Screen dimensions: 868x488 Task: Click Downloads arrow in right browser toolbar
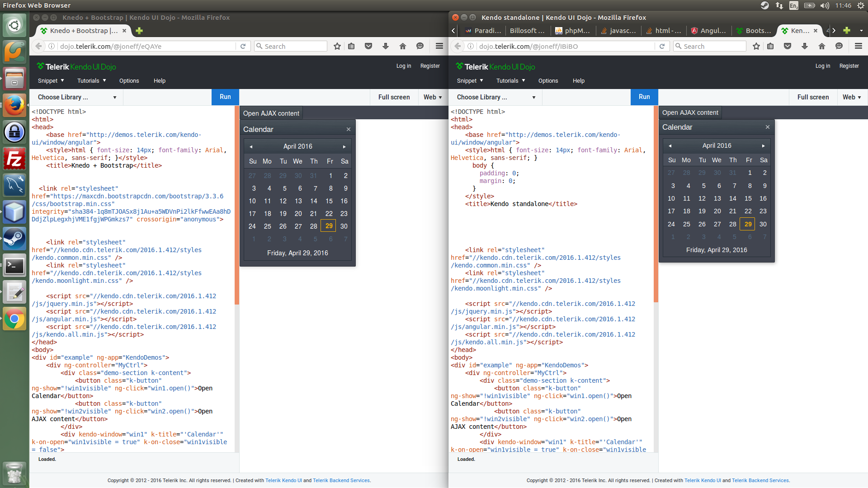[805, 46]
